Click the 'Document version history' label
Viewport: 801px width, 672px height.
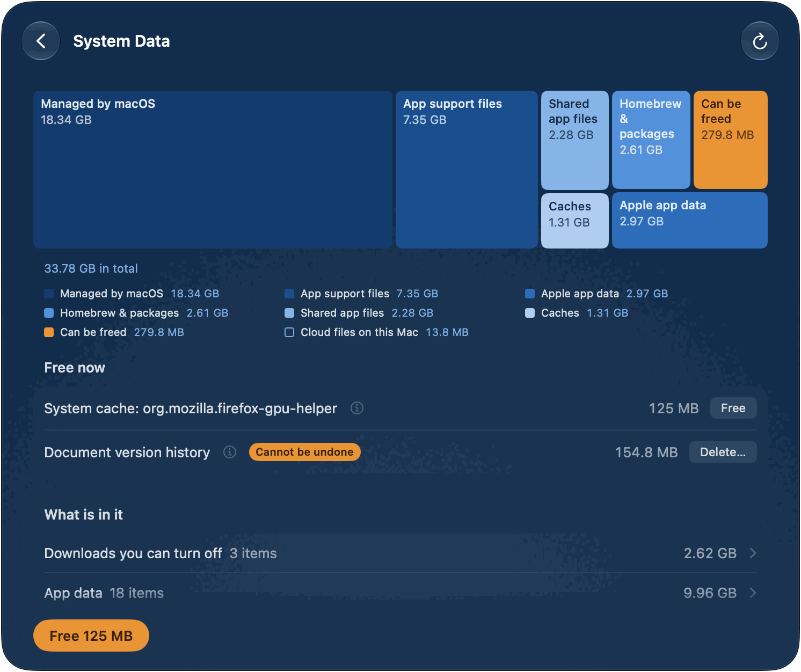click(127, 452)
